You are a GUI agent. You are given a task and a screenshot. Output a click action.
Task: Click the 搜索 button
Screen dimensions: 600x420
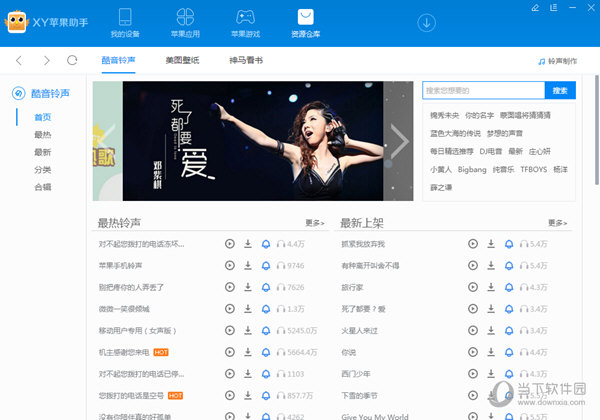click(x=560, y=91)
